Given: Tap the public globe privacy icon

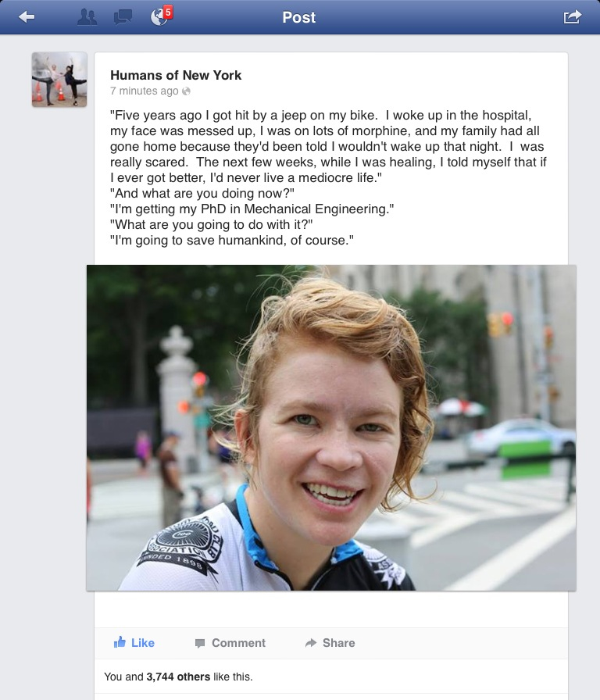Looking at the screenshot, I should (186, 91).
